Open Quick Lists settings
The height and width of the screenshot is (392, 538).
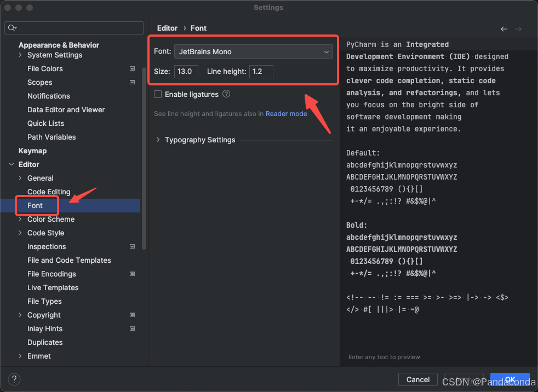click(45, 124)
